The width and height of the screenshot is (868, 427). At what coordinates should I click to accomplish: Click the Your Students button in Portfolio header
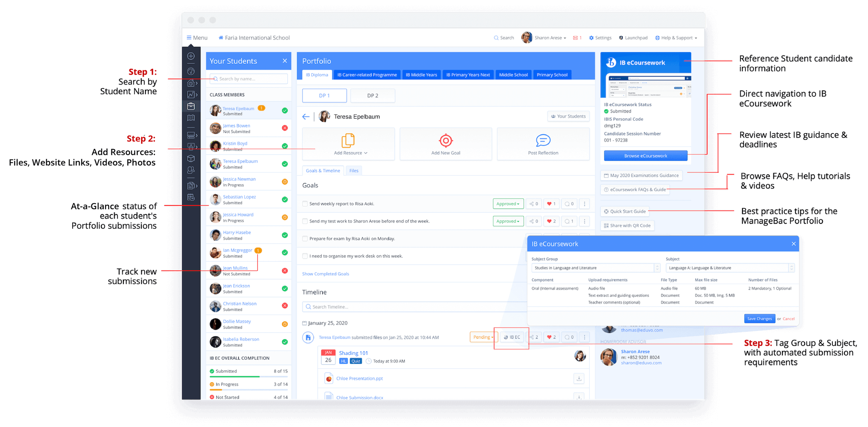coord(569,116)
